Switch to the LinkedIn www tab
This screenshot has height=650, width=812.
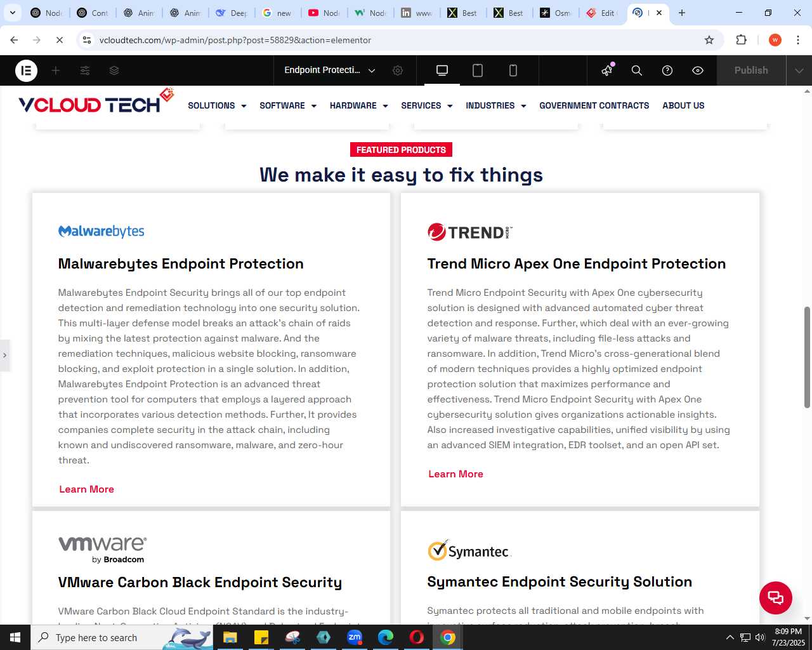click(417, 13)
